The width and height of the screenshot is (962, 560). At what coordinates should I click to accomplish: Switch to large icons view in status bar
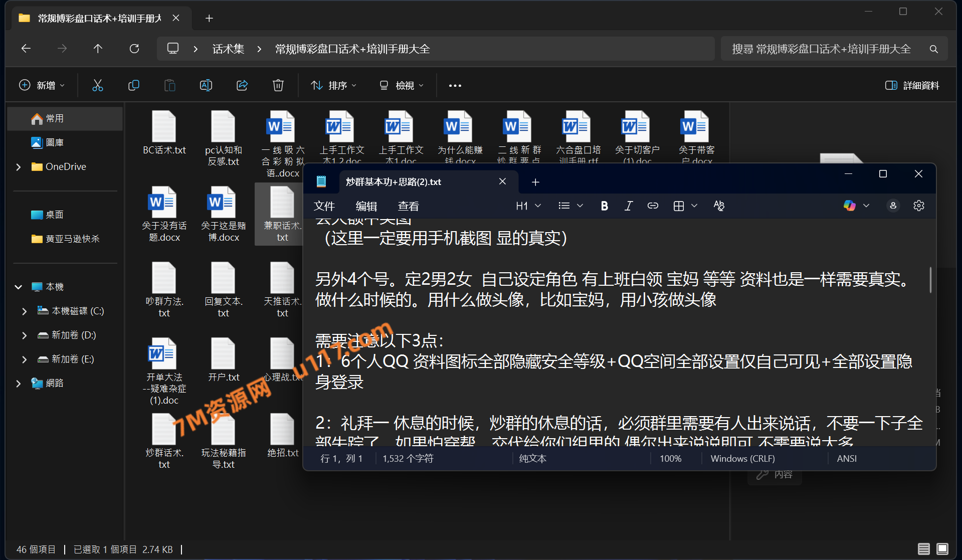(x=942, y=549)
